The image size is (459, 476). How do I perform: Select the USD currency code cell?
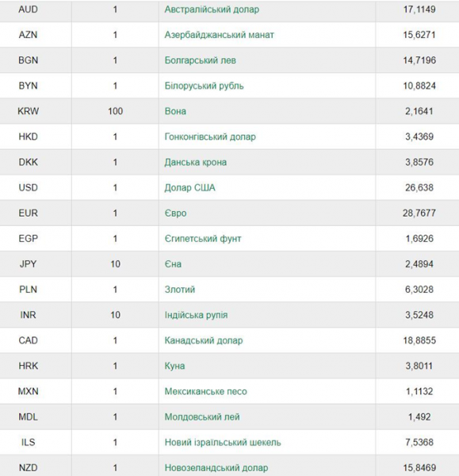[x=29, y=187]
